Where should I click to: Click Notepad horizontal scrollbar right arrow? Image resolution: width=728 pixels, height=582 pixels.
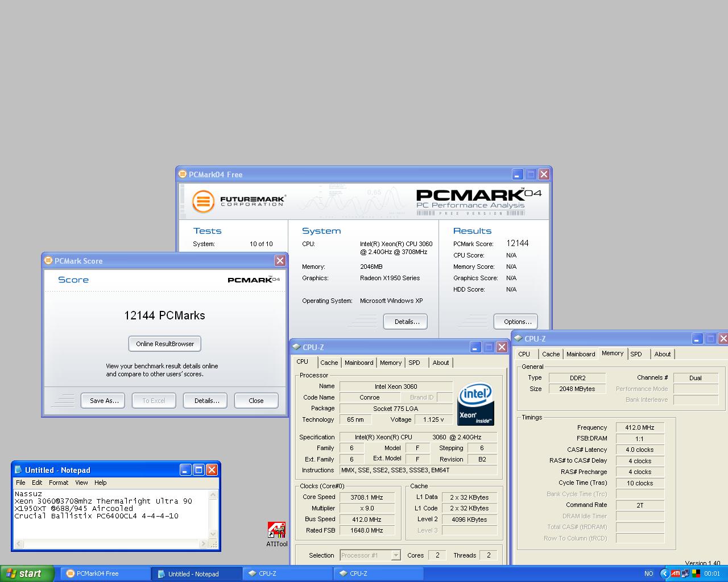(204, 544)
